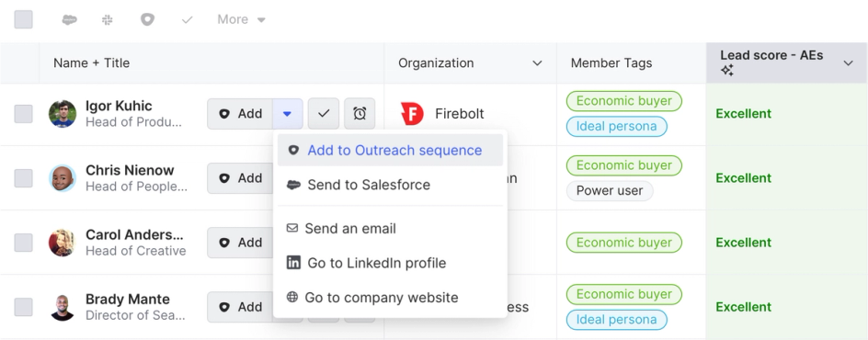The width and height of the screenshot is (868, 340).
Task: Select the checkbox next to Carol Anderson
Action: (23, 243)
